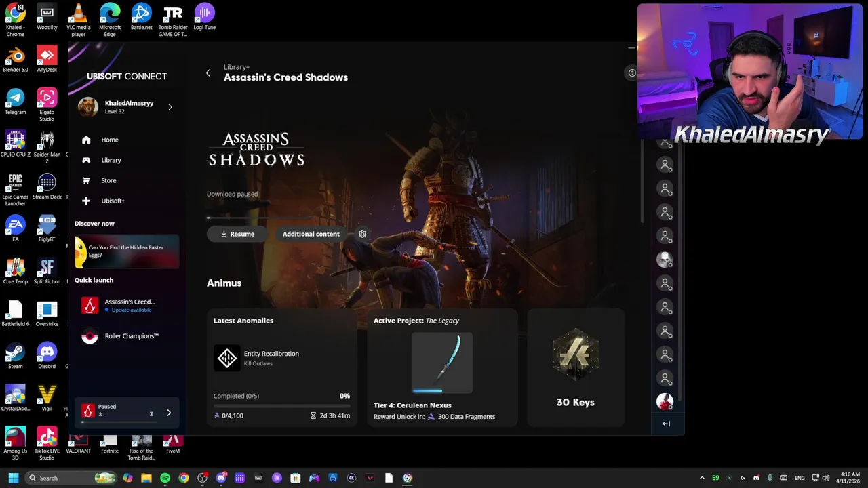Select the skull avatar friend in list
The image size is (868, 488).
[665, 260]
